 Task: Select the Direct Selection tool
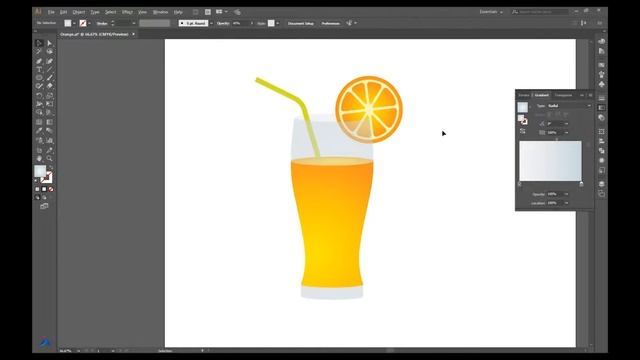click(49, 43)
